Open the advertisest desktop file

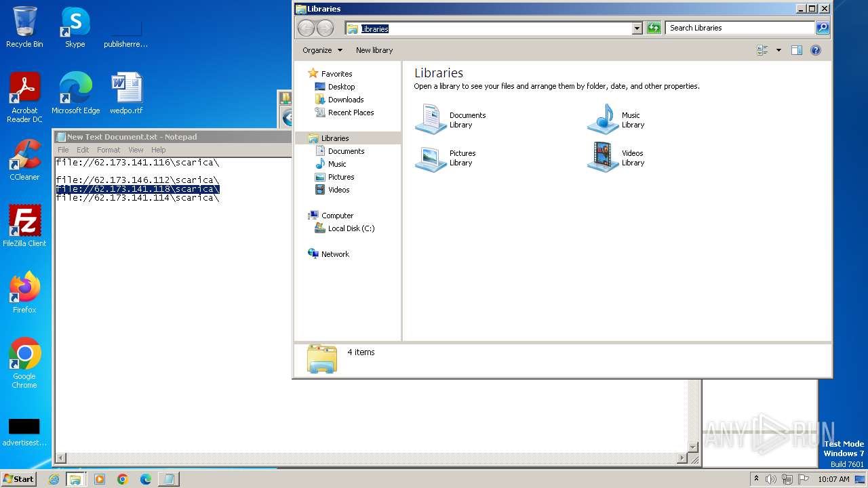(x=24, y=432)
